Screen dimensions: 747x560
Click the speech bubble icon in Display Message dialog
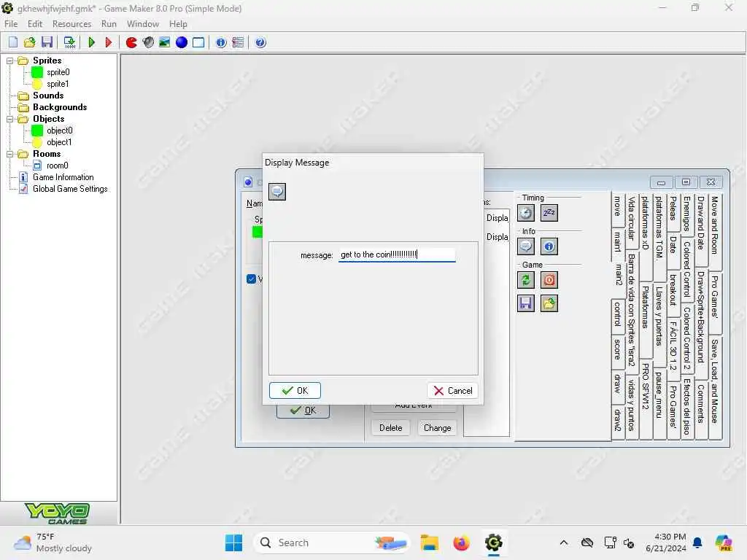pos(277,192)
